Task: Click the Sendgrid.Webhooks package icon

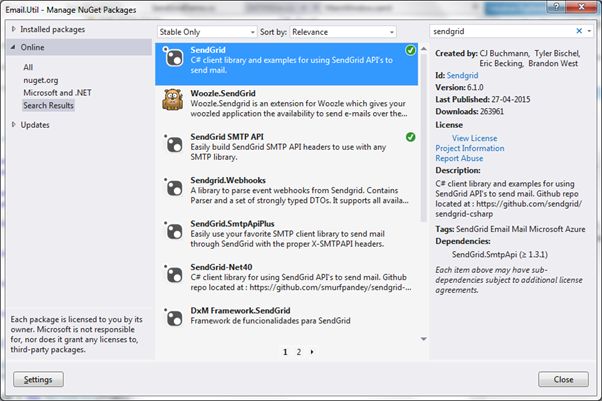Action: click(174, 187)
